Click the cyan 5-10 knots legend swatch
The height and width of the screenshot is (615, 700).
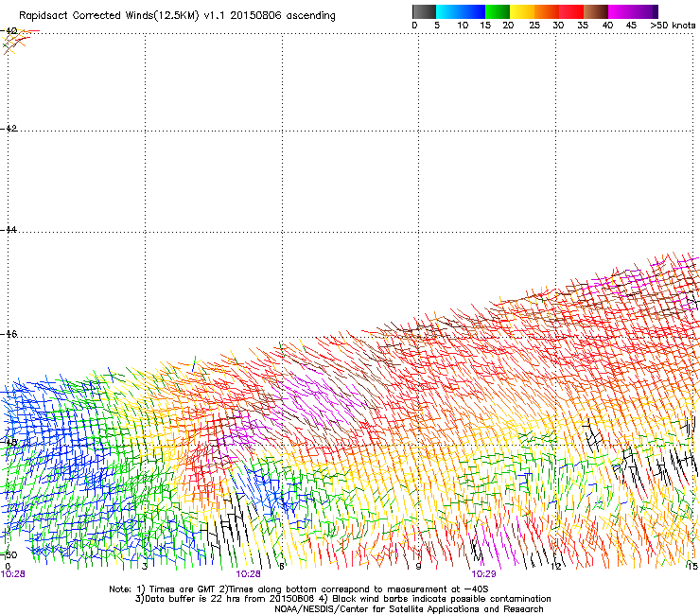[447, 11]
